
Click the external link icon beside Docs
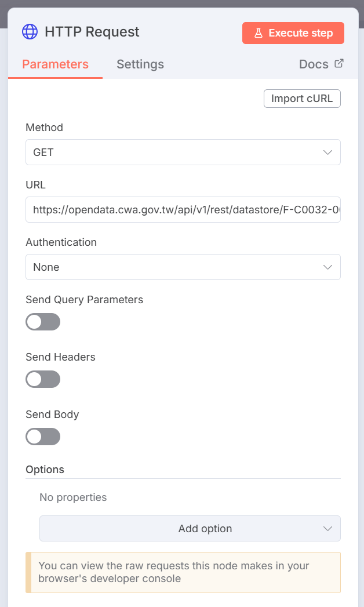pyautogui.click(x=339, y=64)
